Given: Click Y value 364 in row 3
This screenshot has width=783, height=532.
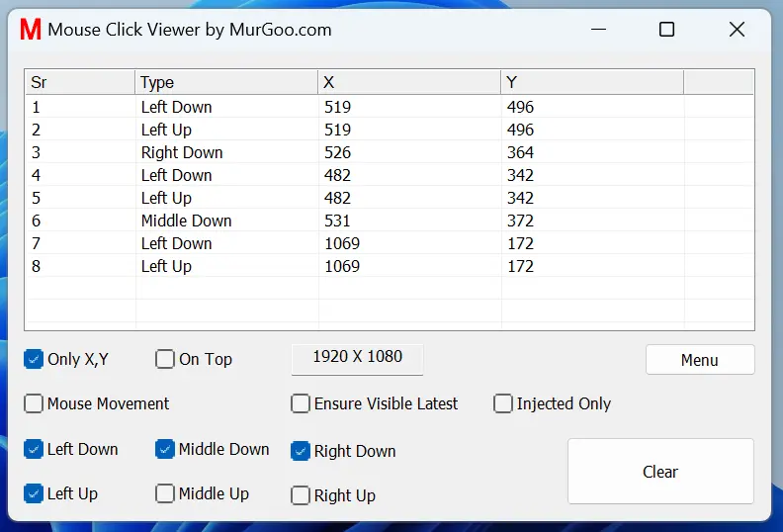Looking at the screenshot, I should (520, 152).
